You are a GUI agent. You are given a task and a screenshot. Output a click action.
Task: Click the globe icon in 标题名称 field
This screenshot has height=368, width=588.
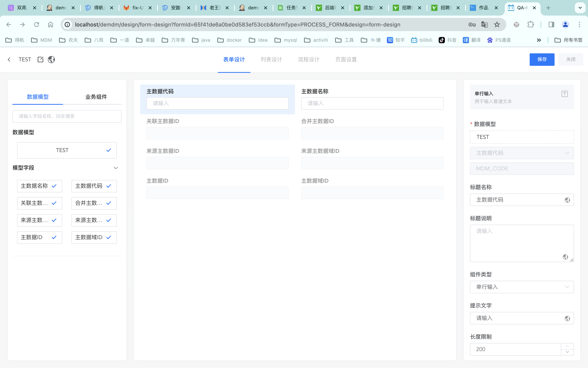coord(567,200)
